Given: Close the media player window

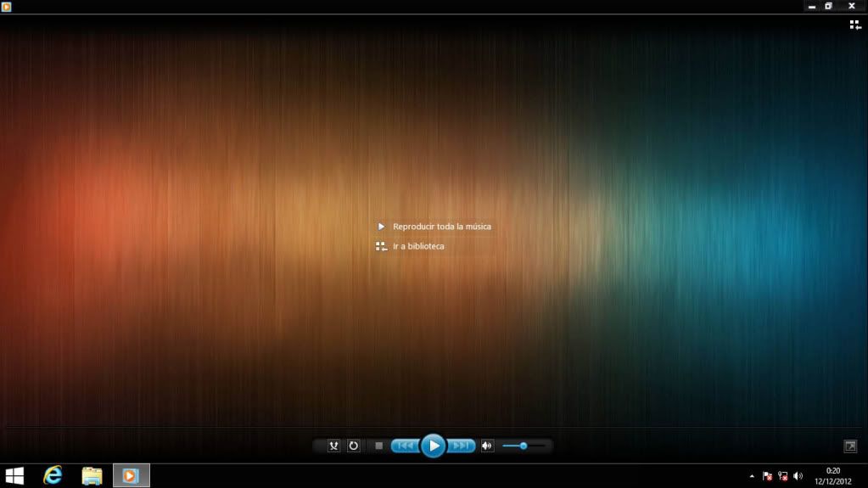Looking at the screenshot, I should point(852,7).
